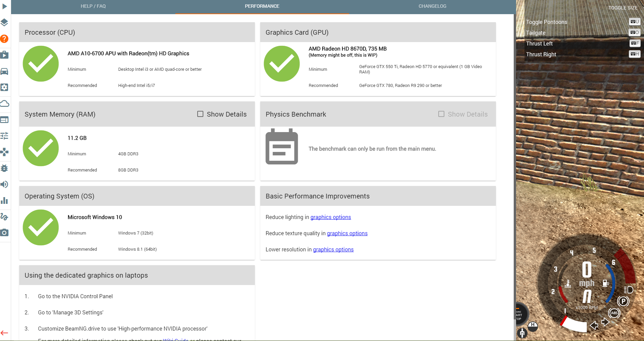Click the play arrow sidebar icon
The width and height of the screenshot is (644, 341).
click(4, 6)
